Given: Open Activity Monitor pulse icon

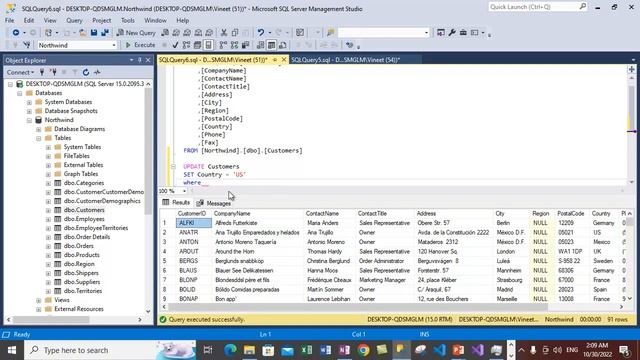Looking at the screenshot, I should tap(97, 72).
